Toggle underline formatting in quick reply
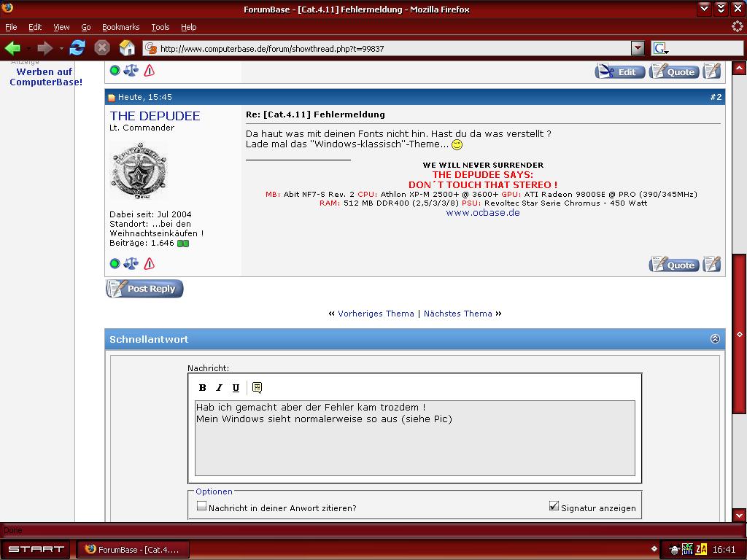Viewport: 747px width, 560px height. pyautogui.click(x=236, y=388)
